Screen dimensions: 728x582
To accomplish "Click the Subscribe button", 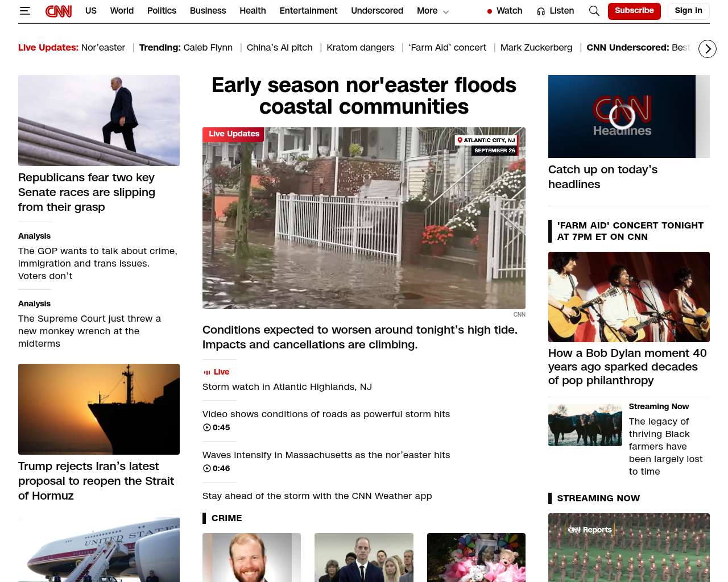I will point(634,11).
